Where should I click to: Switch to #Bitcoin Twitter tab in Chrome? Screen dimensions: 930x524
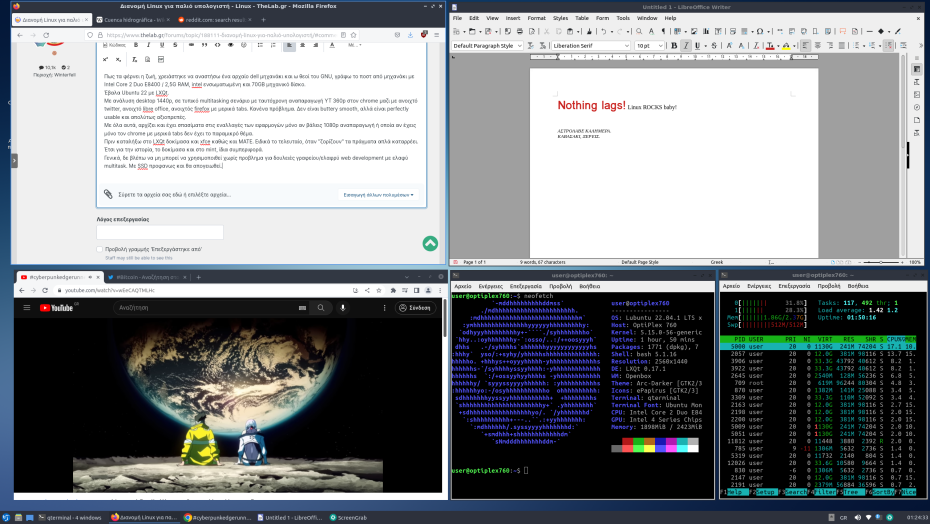click(x=146, y=277)
